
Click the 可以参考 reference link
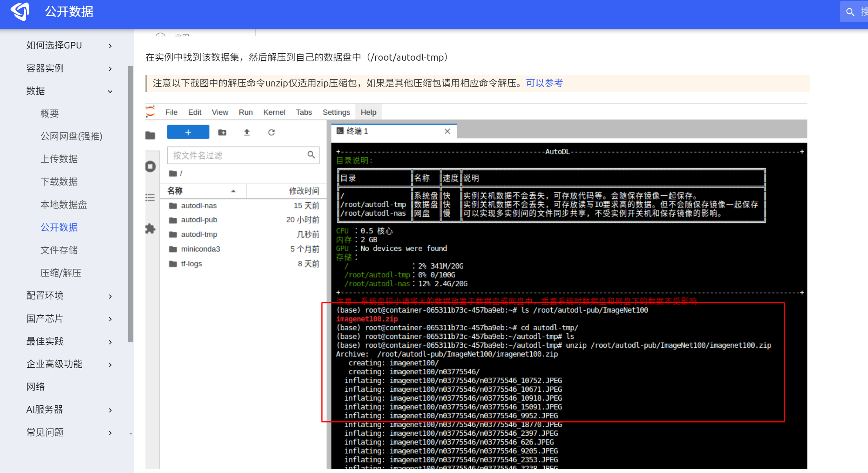click(544, 83)
